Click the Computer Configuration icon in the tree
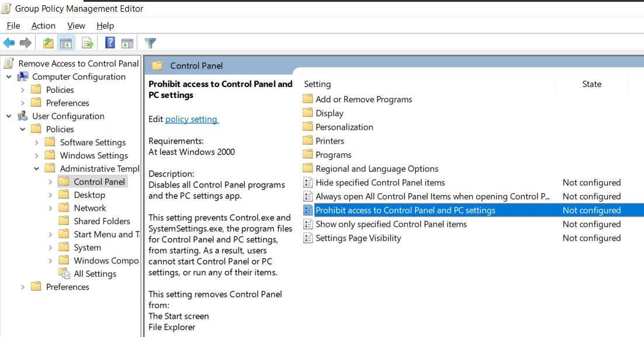This screenshot has height=337, width=644. pos(23,77)
